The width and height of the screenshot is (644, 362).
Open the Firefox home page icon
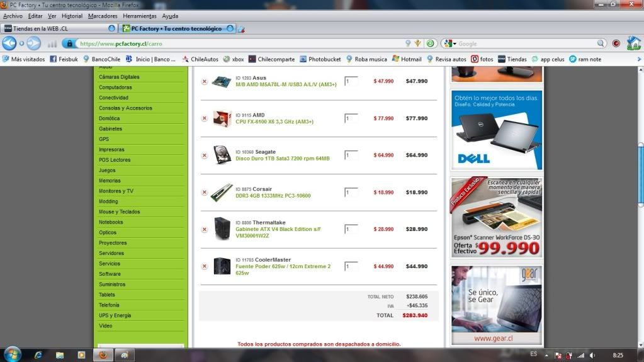pos(633,43)
